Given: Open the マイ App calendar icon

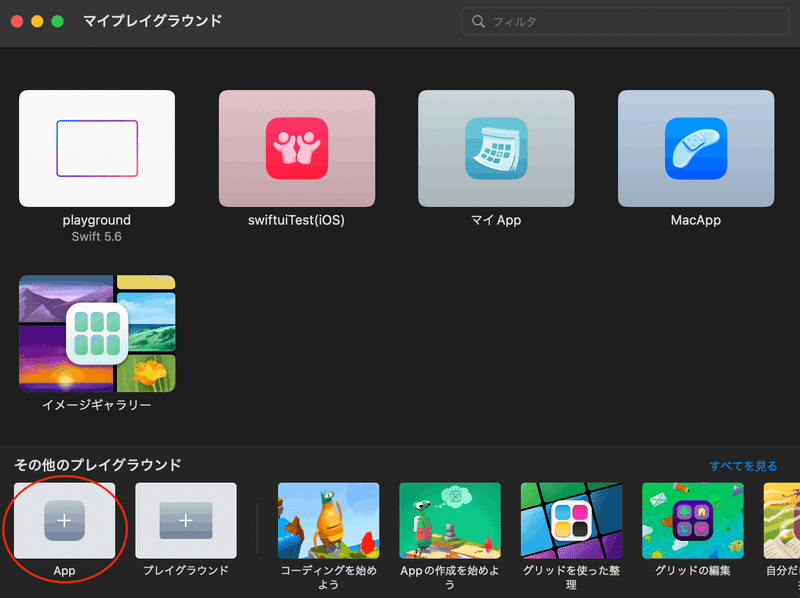Looking at the screenshot, I should [496, 148].
